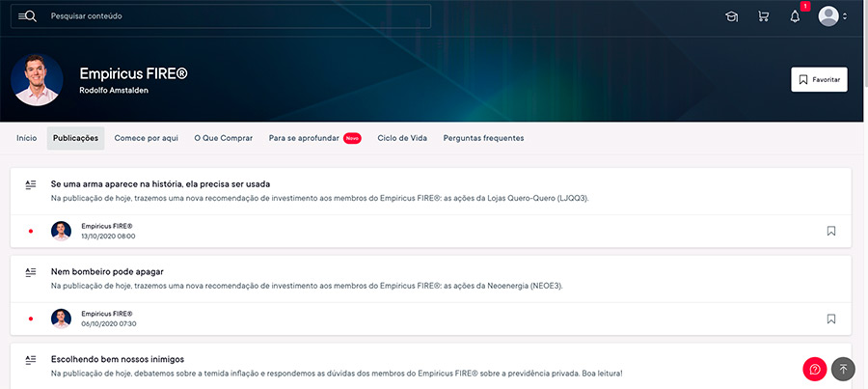Open the graduation cap courses icon
The width and height of the screenshot is (868, 389).
(x=732, y=16)
